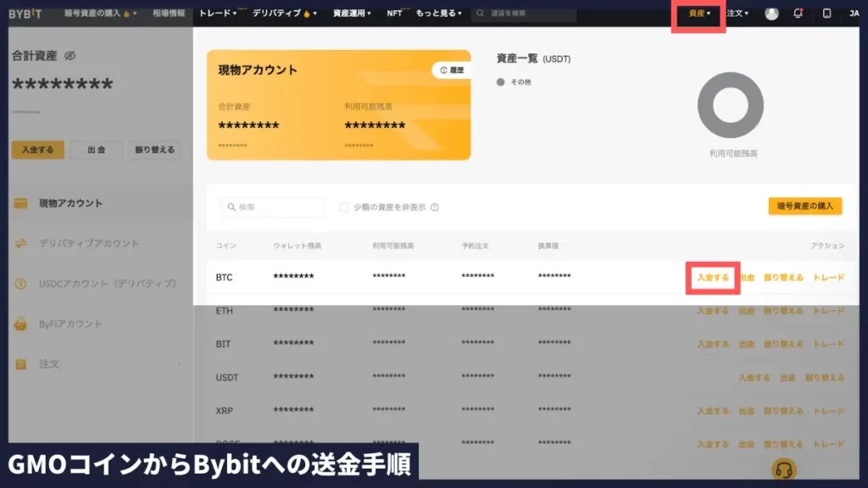Viewport: 868px width, 488px height.
Task: Click 振り替える in the ETH row
Action: (783, 311)
